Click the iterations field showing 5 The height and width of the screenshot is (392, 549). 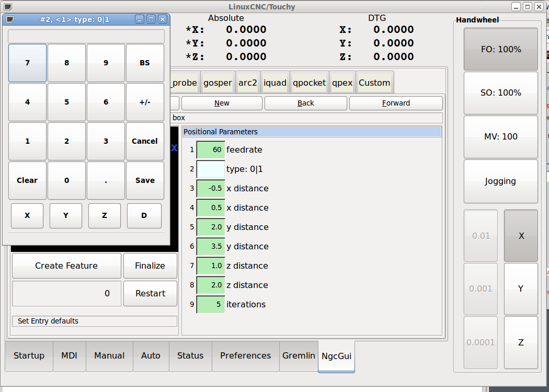tap(210, 305)
